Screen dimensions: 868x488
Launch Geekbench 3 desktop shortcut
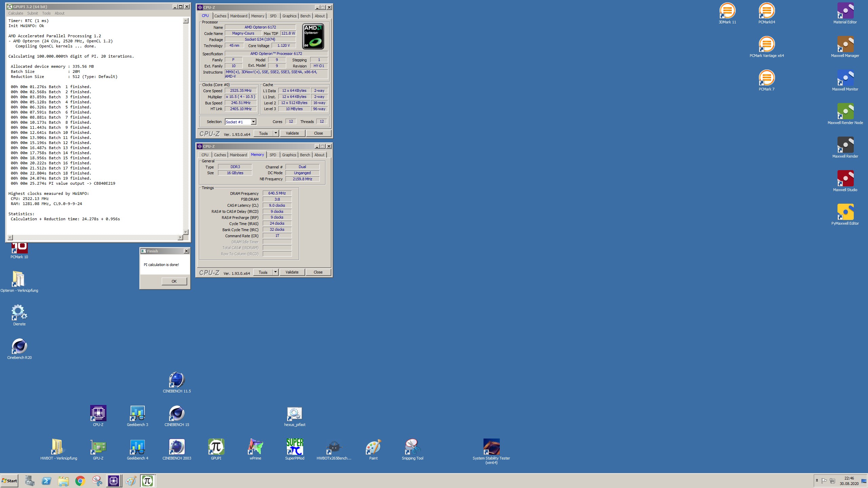(137, 416)
